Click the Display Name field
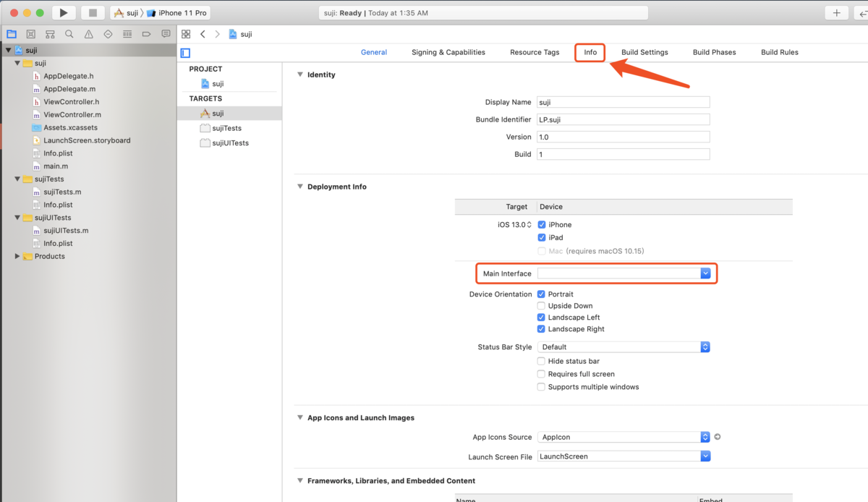Image resolution: width=868 pixels, height=502 pixels. coord(624,103)
